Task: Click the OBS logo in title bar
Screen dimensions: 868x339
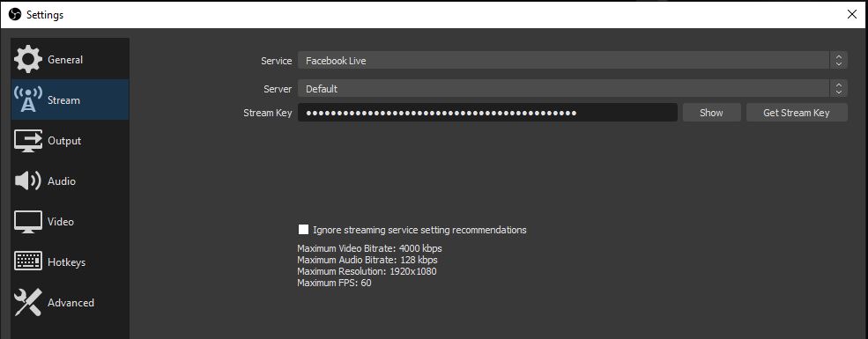Action: click(15, 14)
